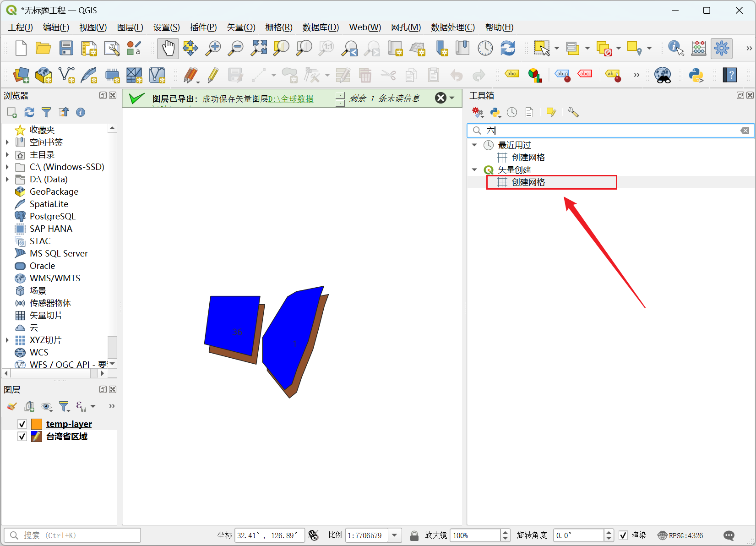Toggle the scale lock icon
The width and height of the screenshot is (756, 546).
(x=414, y=535)
